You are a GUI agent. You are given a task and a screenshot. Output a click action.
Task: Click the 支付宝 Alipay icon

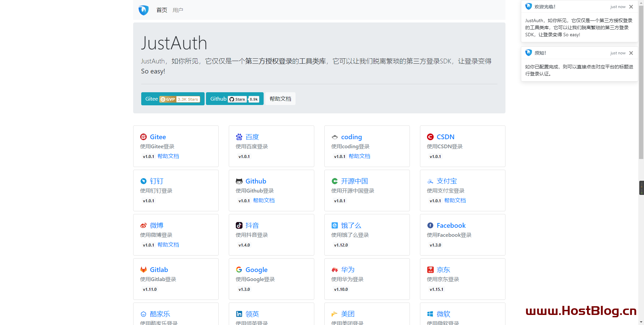(x=430, y=181)
